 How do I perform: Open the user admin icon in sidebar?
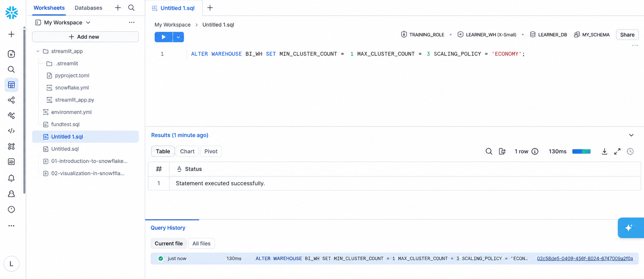pyautogui.click(x=11, y=194)
